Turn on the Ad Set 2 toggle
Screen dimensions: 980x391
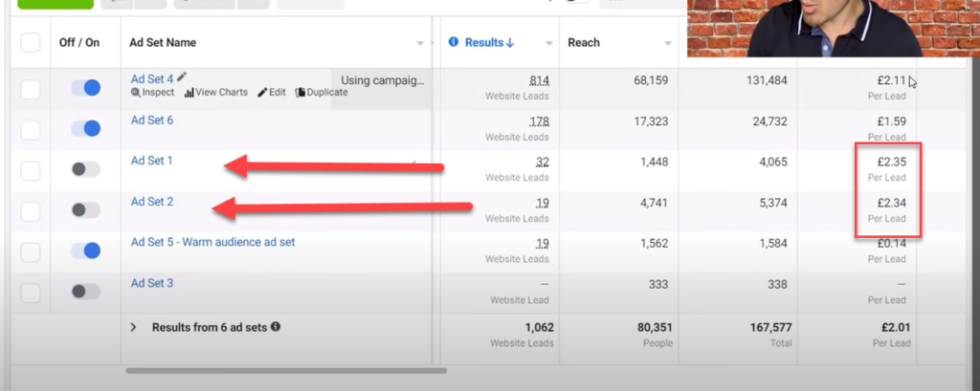coord(85,210)
